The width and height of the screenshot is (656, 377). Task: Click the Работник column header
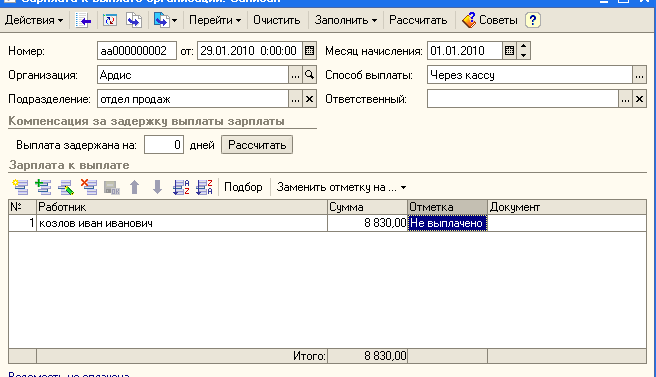click(182, 207)
